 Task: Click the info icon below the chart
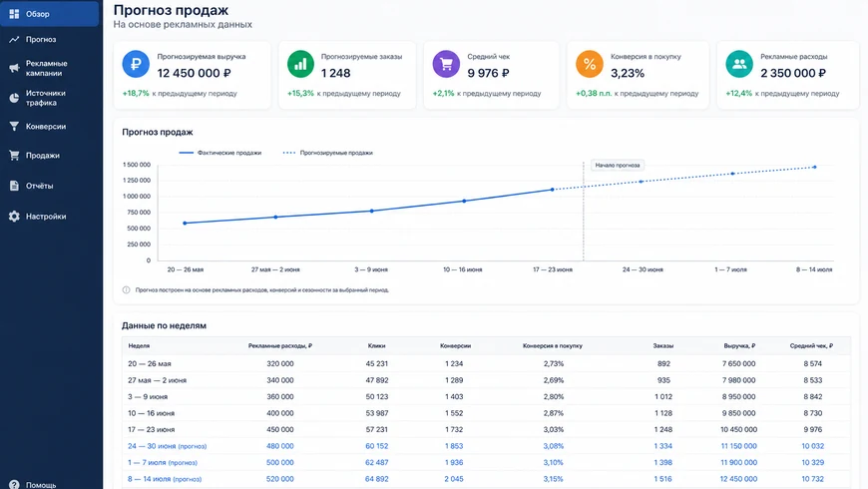127,289
